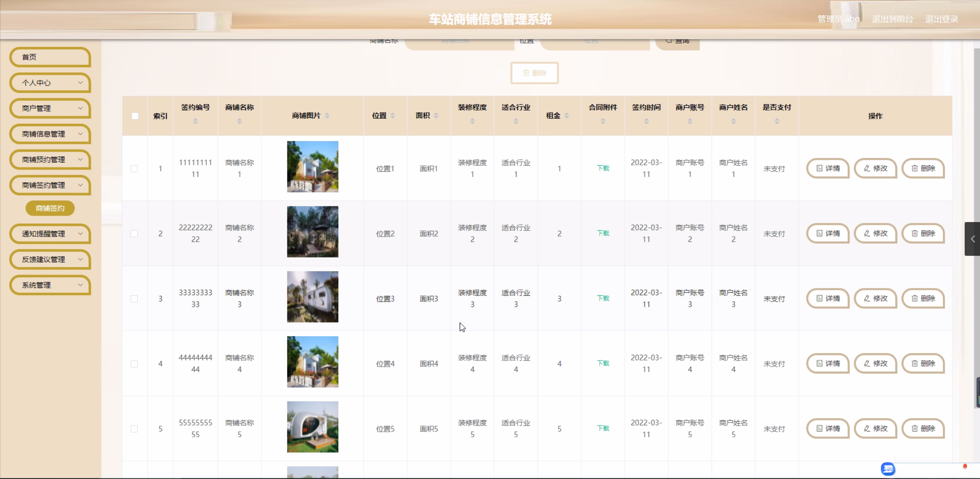Click the 退出登录 link
The image size is (980, 479).
point(941,19)
